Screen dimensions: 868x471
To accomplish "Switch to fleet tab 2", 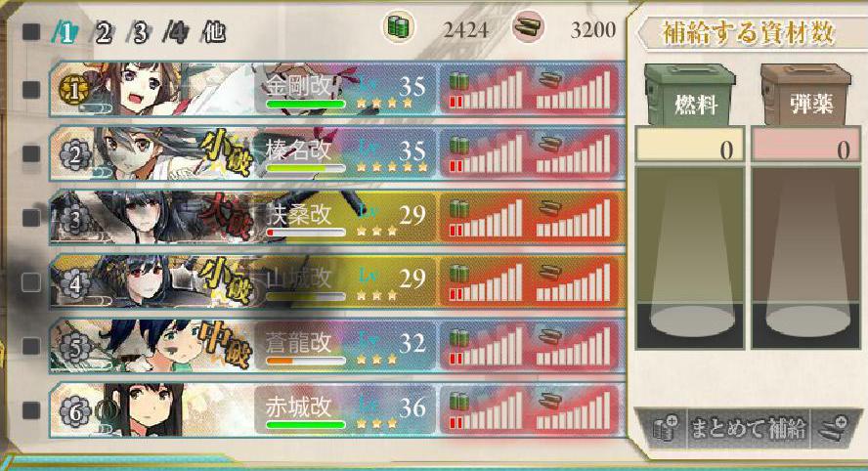I will [103, 33].
